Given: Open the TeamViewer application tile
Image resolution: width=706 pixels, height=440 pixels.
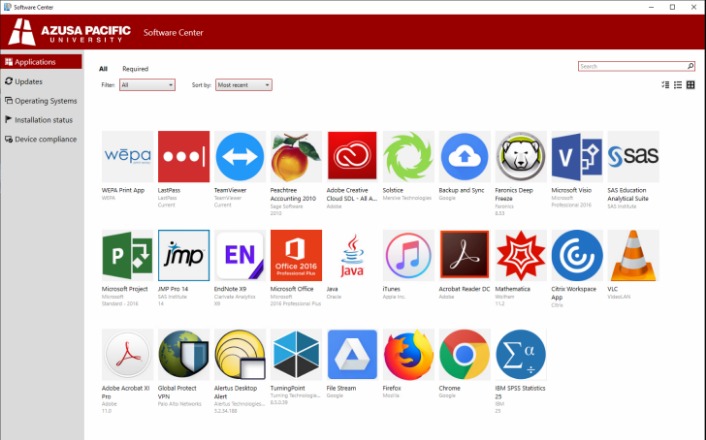Looking at the screenshot, I should (x=240, y=157).
